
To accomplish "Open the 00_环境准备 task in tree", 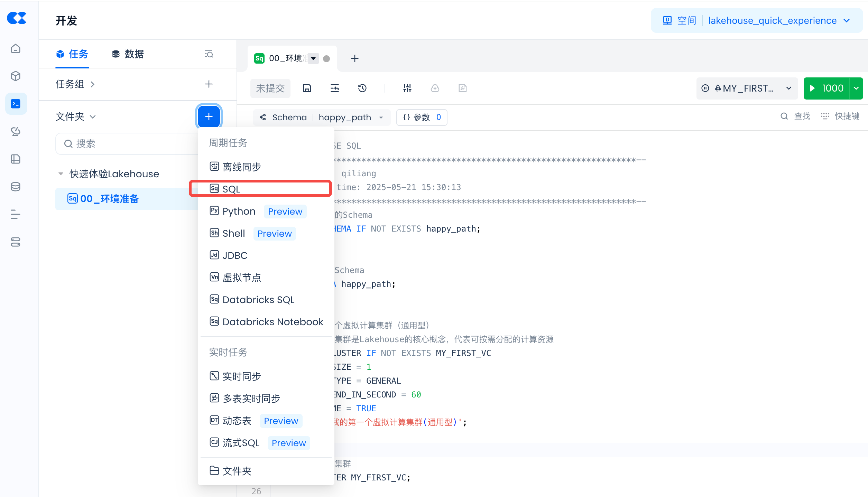I will coord(109,199).
